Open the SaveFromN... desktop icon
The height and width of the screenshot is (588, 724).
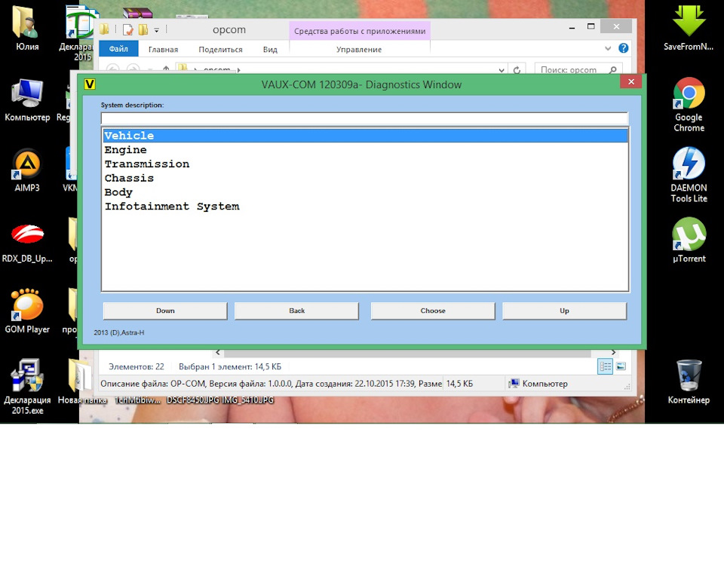pyautogui.click(x=689, y=26)
